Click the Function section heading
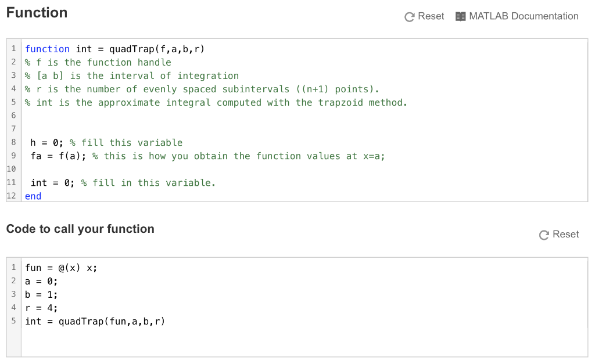This screenshot has width=595, height=364. click(x=37, y=12)
